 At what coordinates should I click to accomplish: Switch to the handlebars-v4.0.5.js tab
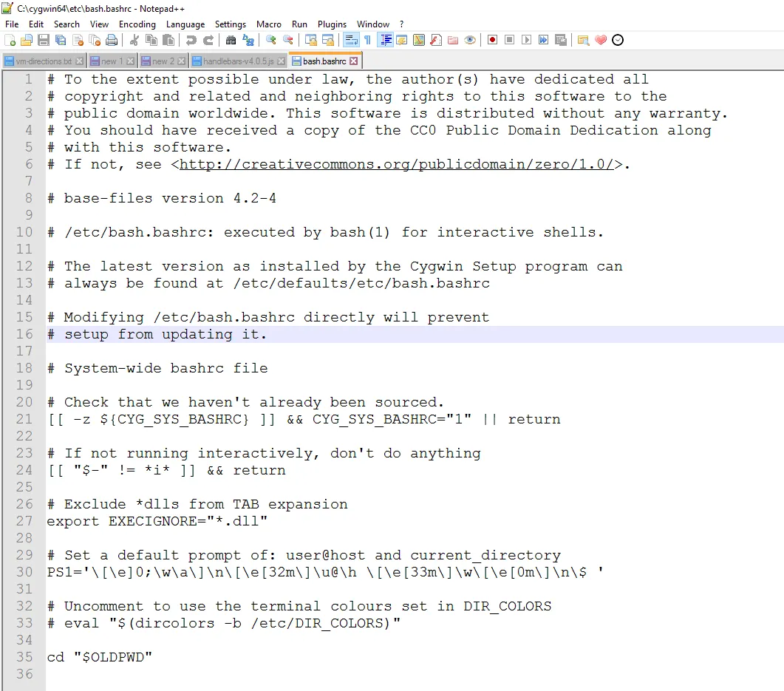tap(239, 61)
